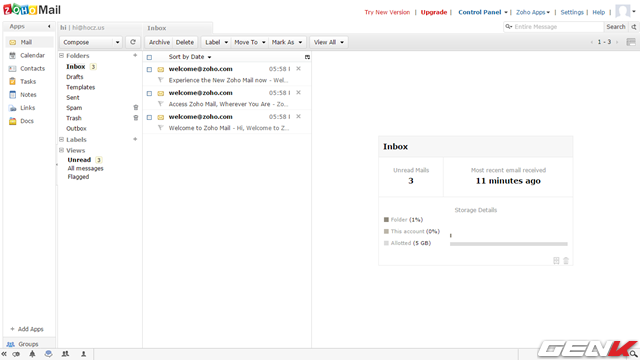The height and width of the screenshot is (360, 640).
Task: Select checkbox for 'Access Zoho Mail' email
Action: pos(149,93)
